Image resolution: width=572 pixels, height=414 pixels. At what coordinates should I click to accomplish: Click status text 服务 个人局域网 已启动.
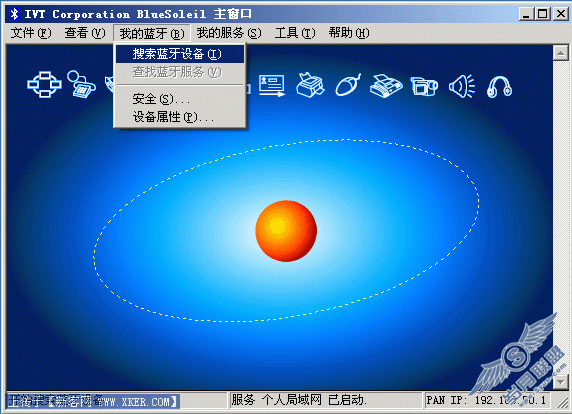(x=299, y=400)
